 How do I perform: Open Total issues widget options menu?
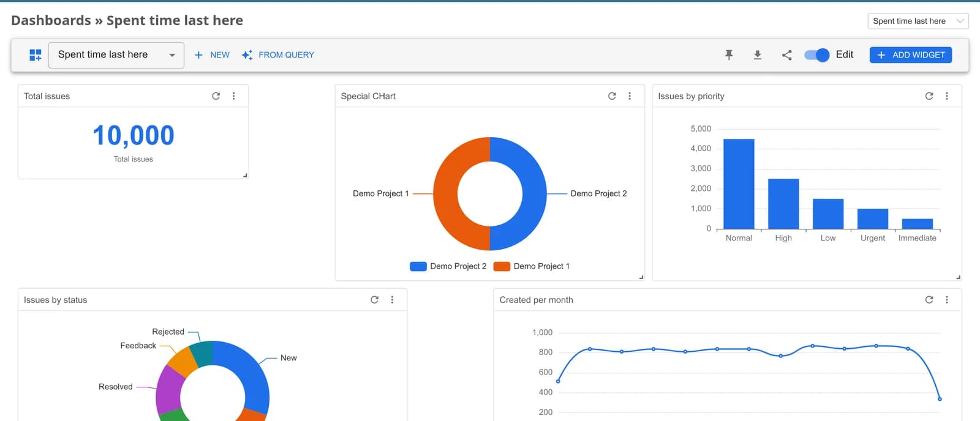click(234, 96)
